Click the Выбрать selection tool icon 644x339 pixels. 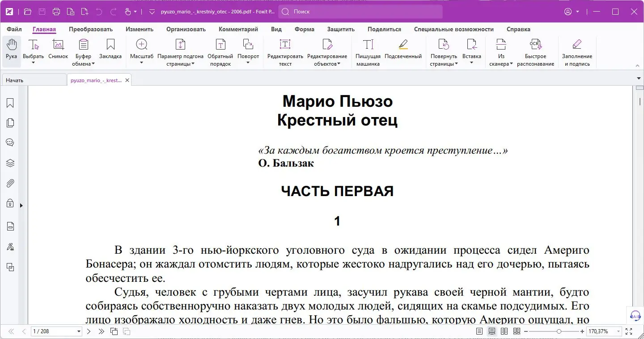pos(34,44)
